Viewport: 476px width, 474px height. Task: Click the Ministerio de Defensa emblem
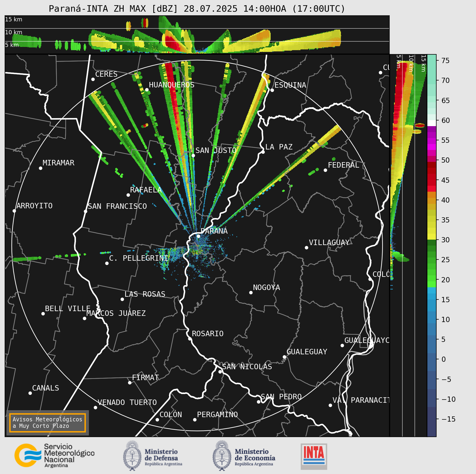tap(132, 456)
